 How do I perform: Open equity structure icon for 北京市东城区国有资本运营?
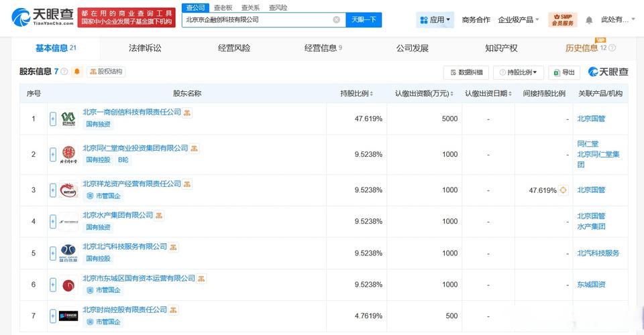(x=201, y=279)
